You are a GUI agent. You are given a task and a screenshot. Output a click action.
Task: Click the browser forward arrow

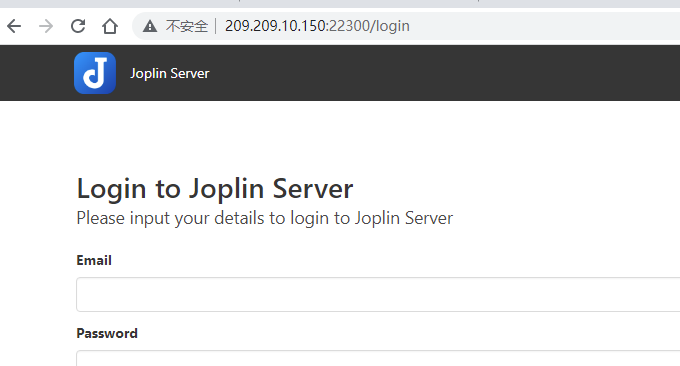pos(46,26)
